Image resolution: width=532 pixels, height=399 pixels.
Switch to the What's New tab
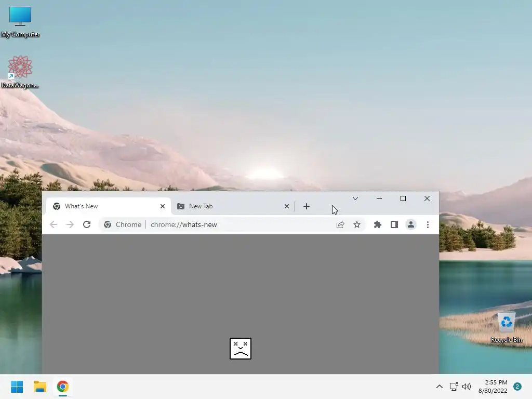pyautogui.click(x=109, y=206)
